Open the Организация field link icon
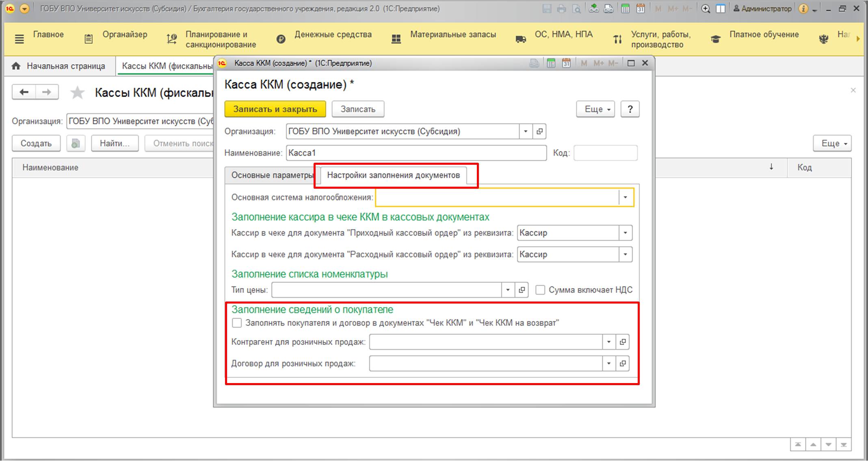The height and width of the screenshot is (461, 868). coord(539,131)
